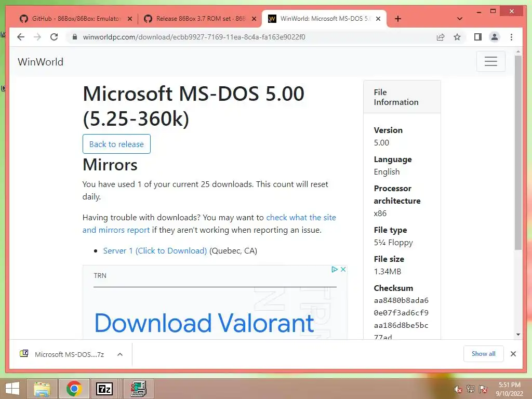Click the padlock site info icon
Viewport: 532px width, 399px height.
pos(75,37)
